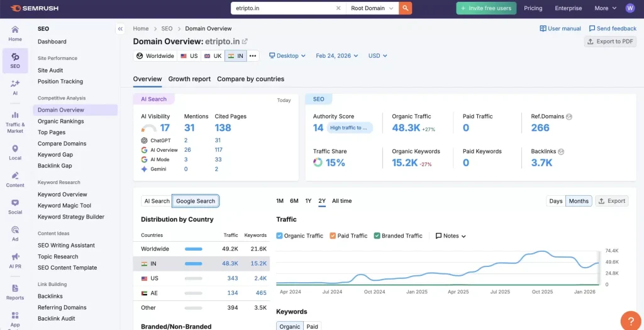644x330 pixels.
Task: Open the Overview tab
Action: (x=147, y=79)
